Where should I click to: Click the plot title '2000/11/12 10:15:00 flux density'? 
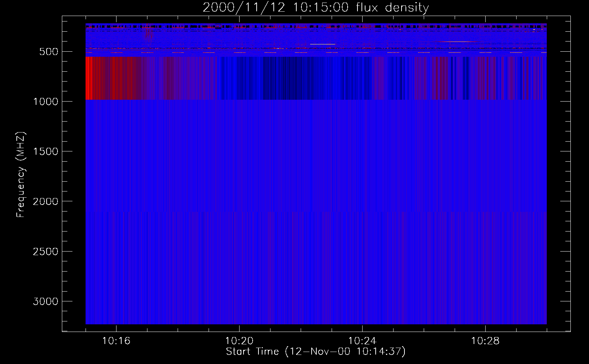click(316, 8)
